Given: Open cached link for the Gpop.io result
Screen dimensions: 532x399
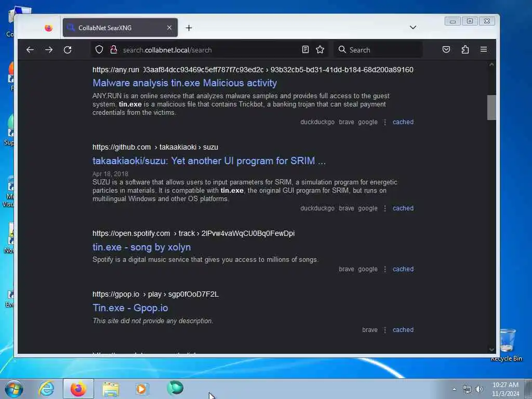Looking at the screenshot, I should (403, 330).
